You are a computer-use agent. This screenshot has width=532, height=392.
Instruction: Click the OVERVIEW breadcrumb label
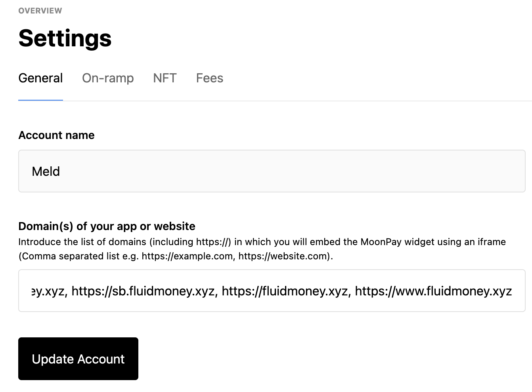[40, 10]
